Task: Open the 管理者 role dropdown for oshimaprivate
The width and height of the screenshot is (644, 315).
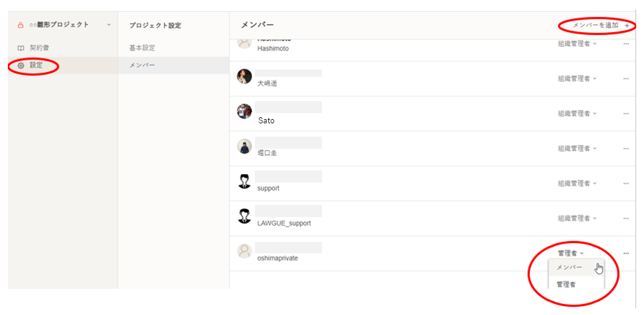Action: tap(570, 253)
